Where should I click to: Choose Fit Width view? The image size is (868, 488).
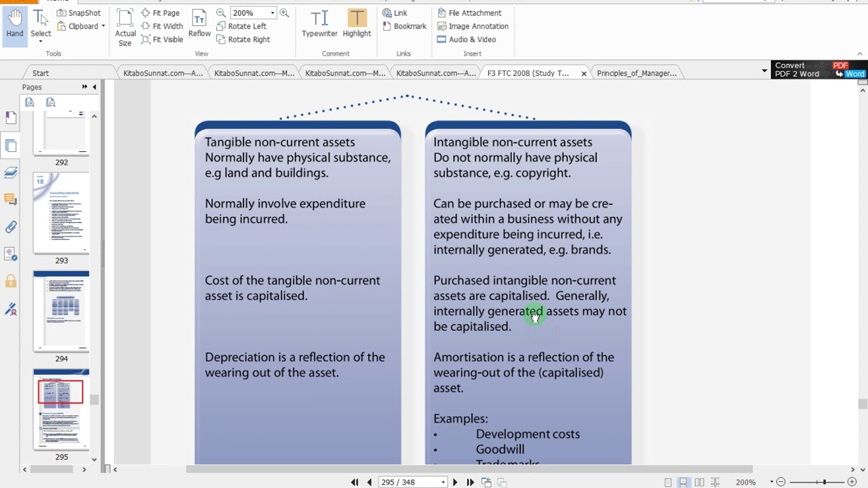161,26
